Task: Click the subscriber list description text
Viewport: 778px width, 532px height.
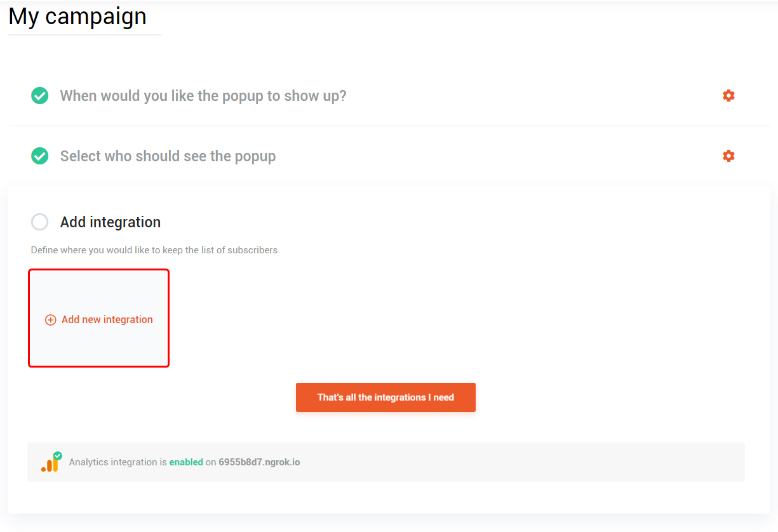Action: pos(154,250)
